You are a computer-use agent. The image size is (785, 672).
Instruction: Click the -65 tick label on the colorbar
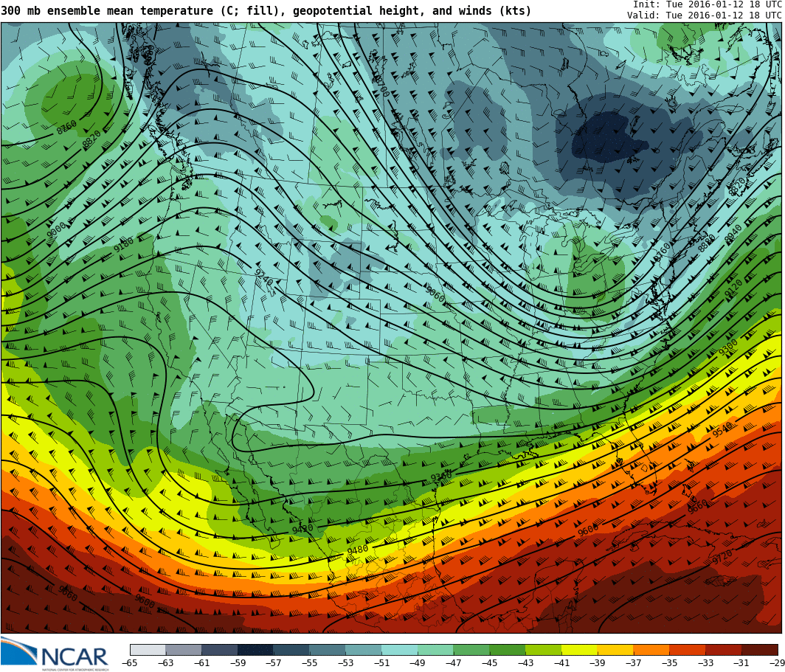point(129,663)
